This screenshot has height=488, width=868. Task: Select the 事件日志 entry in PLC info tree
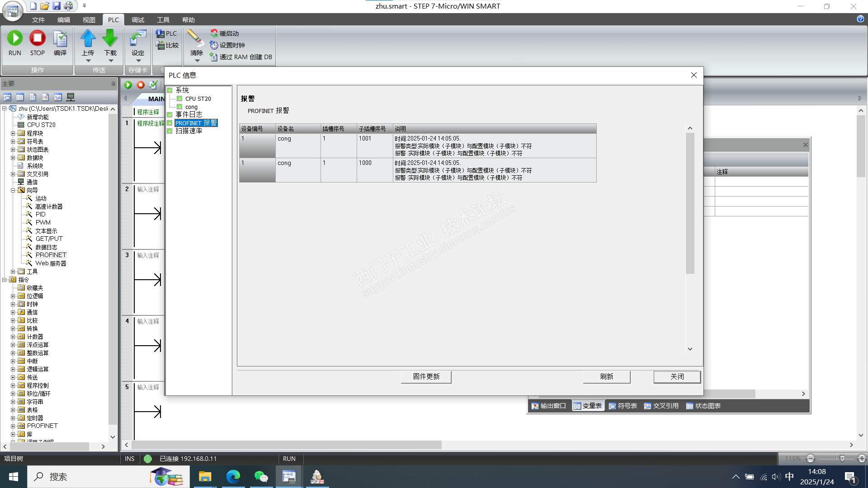189,115
